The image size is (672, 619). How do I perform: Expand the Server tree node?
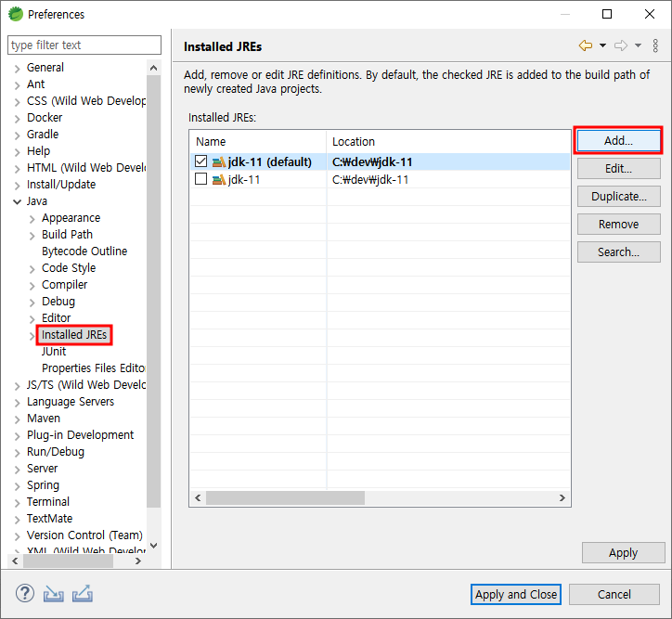[17, 470]
